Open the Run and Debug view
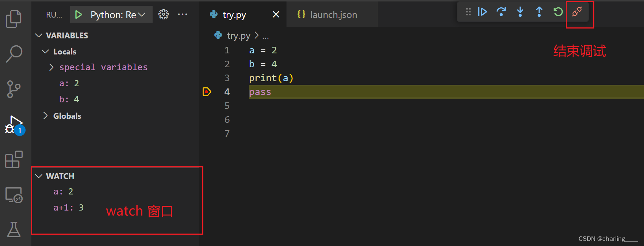Screen dimensions: 644x246 (15, 125)
